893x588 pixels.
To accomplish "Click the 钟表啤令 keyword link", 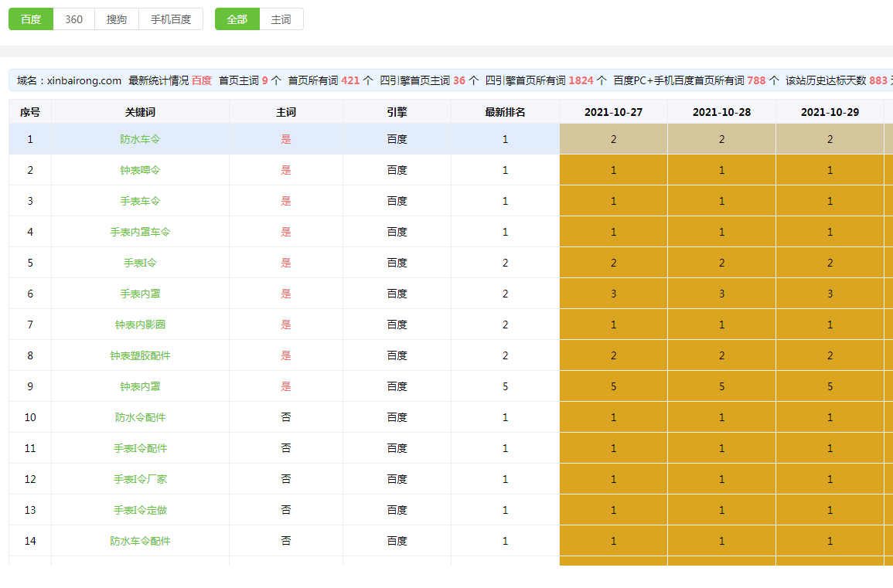I will (x=140, y=170).
